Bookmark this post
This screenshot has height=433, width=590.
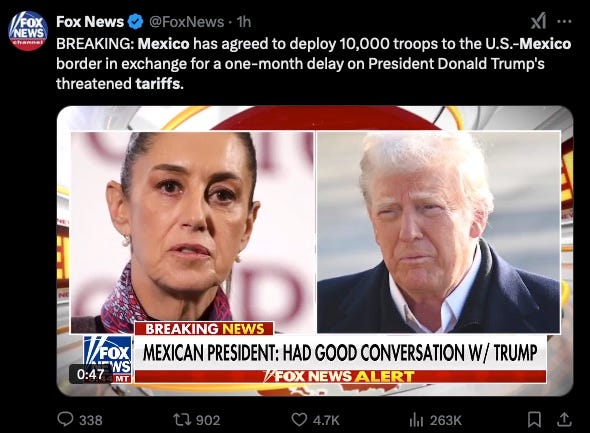535,419
